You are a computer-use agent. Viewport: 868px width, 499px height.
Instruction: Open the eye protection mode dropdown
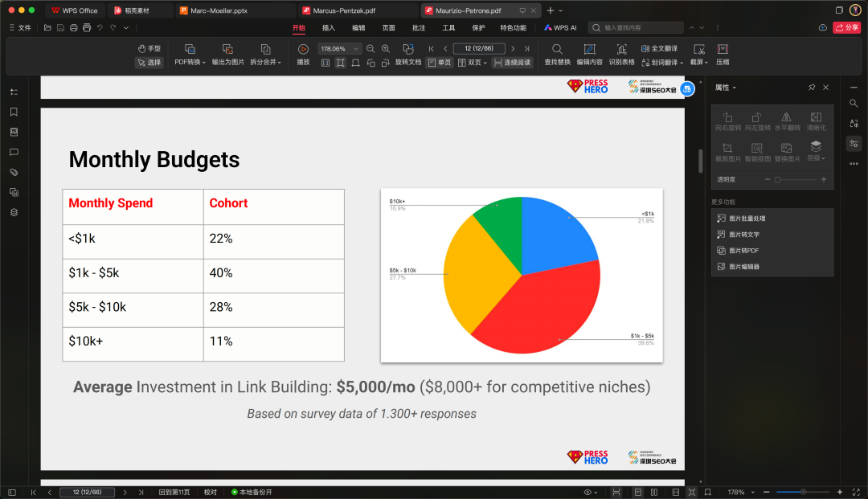591,492
